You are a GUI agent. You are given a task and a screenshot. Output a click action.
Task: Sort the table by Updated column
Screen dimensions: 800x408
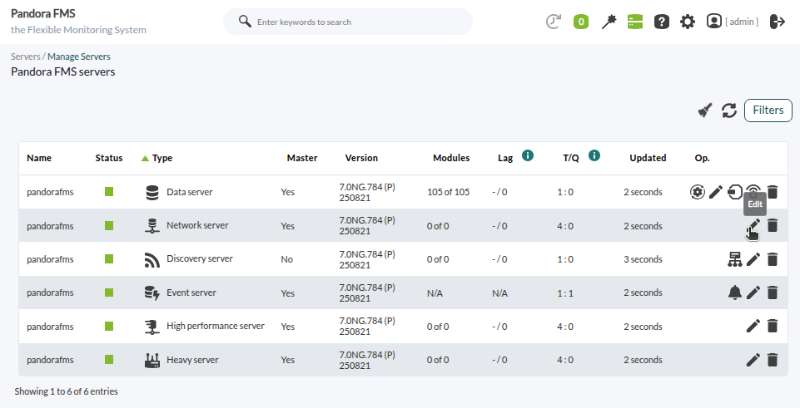point(647,158)
